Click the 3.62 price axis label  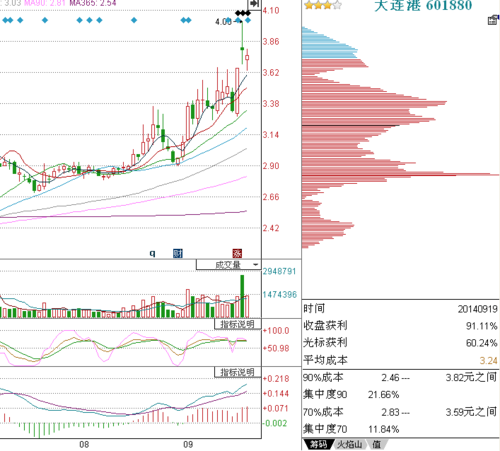[x=271, y=73]
